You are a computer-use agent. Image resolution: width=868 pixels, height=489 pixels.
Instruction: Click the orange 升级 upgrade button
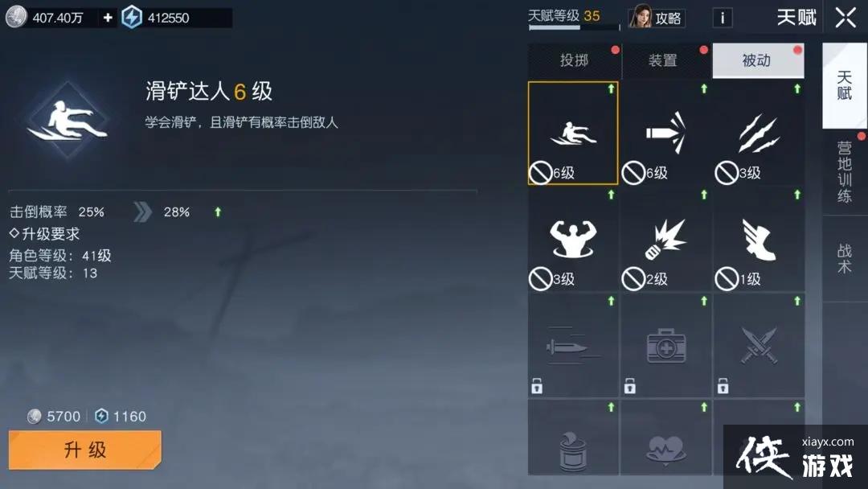tap(84, 450)
